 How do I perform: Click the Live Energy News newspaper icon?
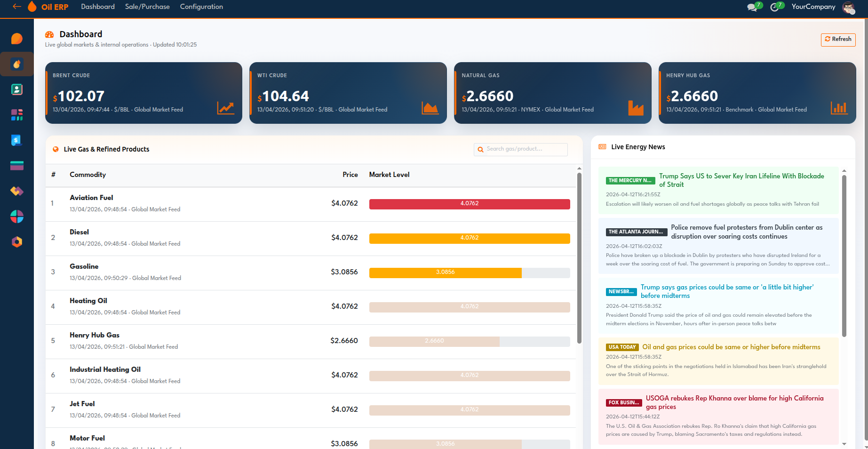602,147
